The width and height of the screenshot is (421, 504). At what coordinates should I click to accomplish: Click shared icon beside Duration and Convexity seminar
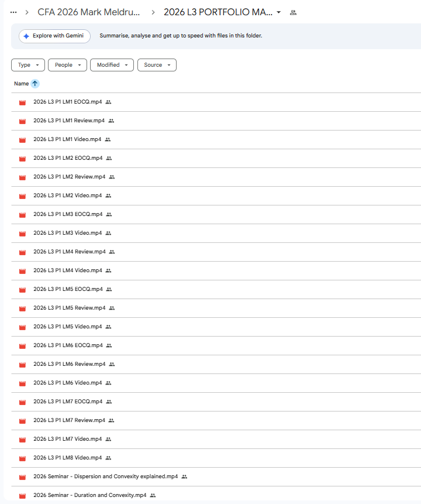tap(153, 495)
